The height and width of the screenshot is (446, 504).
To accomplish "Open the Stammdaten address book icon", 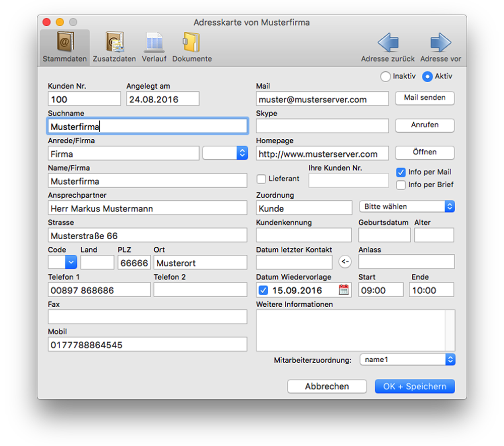I will click(x=65, y=42).
